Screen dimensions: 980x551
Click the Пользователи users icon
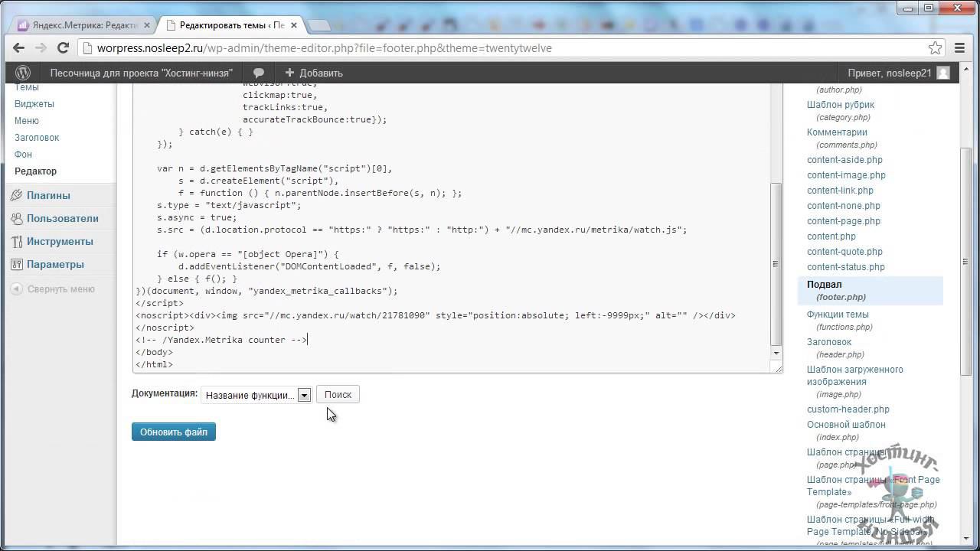point(17,218)
